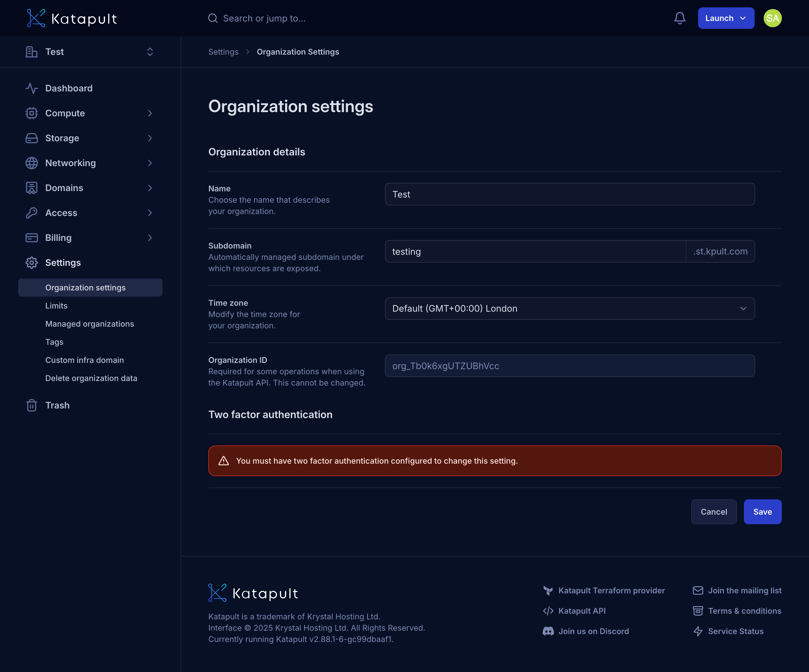Click the Discord icon in footer
The height and width of the screenshot is (672, 809).
(x=548, y=631)
